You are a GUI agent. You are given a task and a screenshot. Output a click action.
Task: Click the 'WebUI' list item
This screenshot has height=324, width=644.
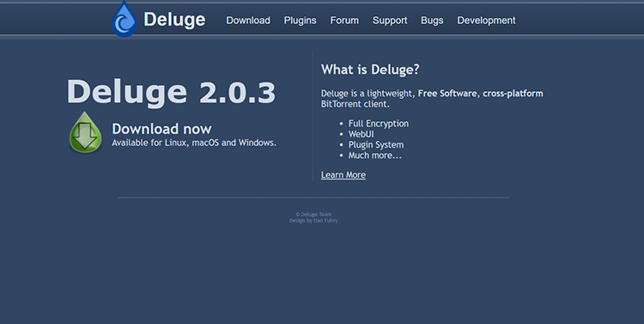[x=361, y=134]
